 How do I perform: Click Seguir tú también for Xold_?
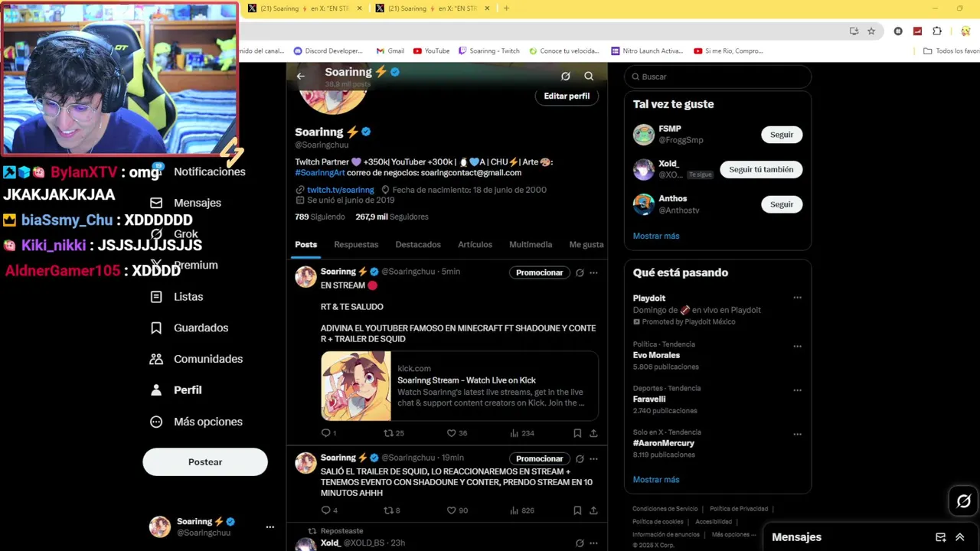point(761,170)
